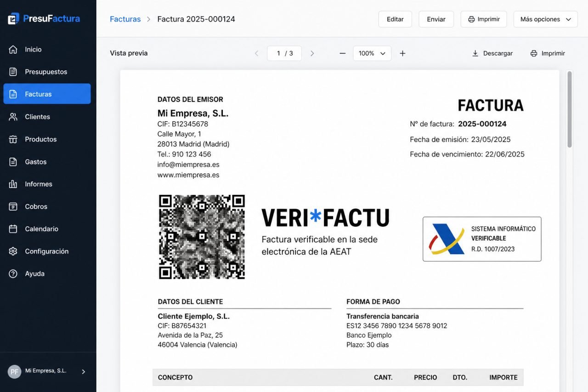Click the Configuración gear icon
588x392 pixels.
tap(13, 251)
